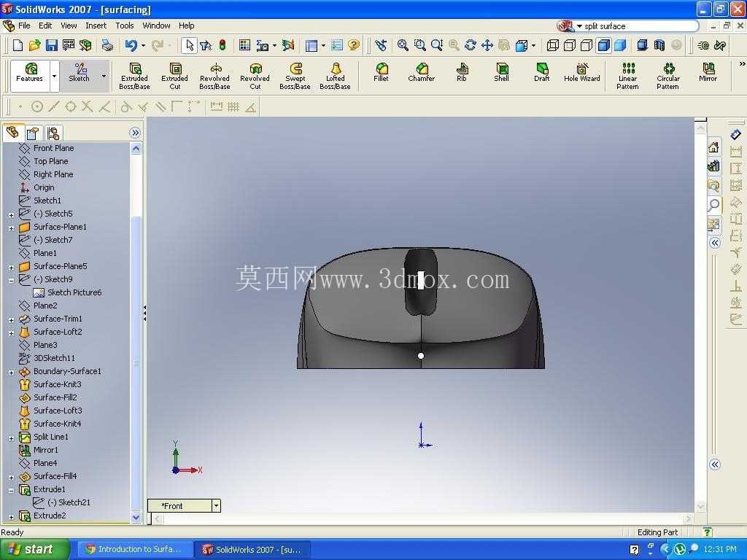Select the Mirror feature tool

click(708, 72)
